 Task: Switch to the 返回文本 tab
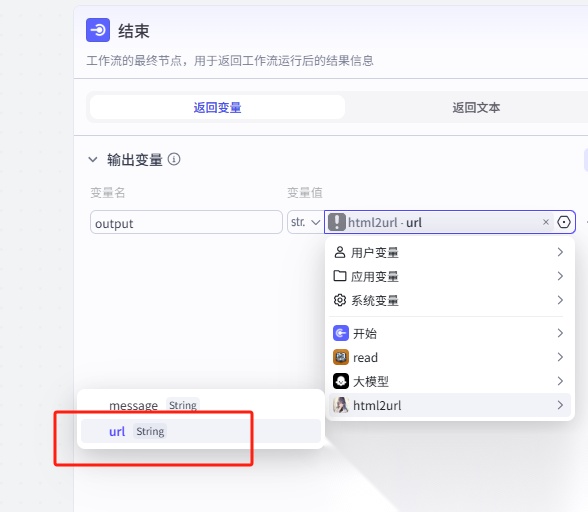476,107
